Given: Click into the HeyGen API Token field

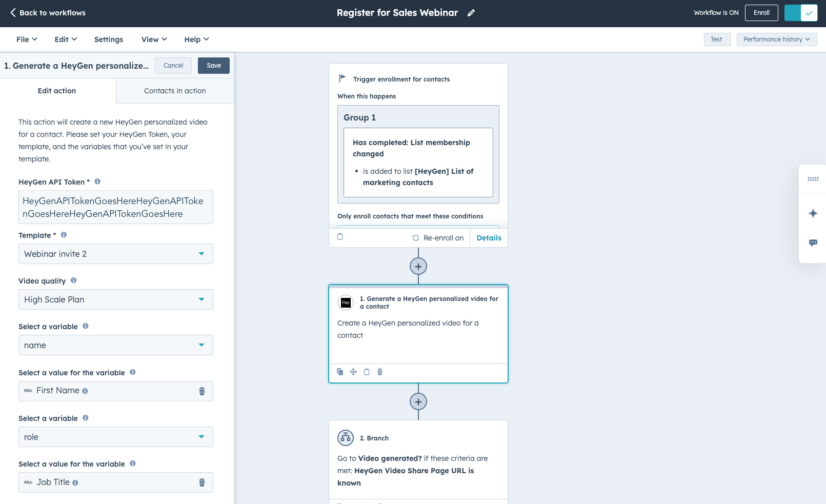Looking at the screenshot, I should pos(116,207).
